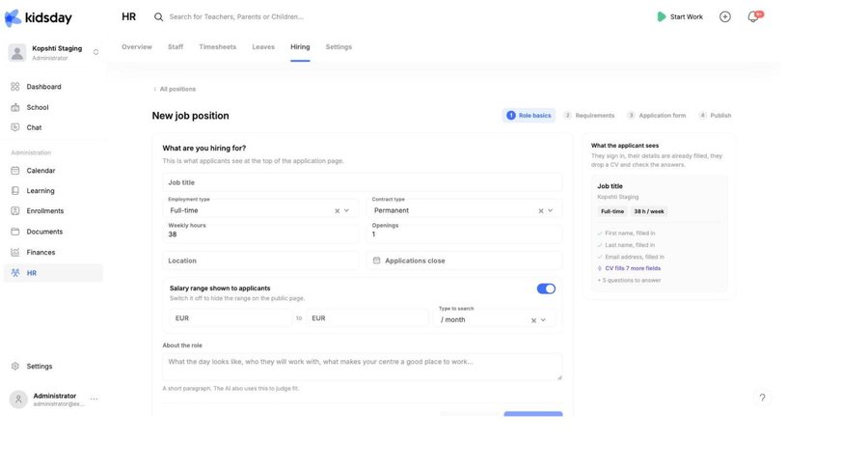
Task: Click Start Work label
Action: pos(687,16)
